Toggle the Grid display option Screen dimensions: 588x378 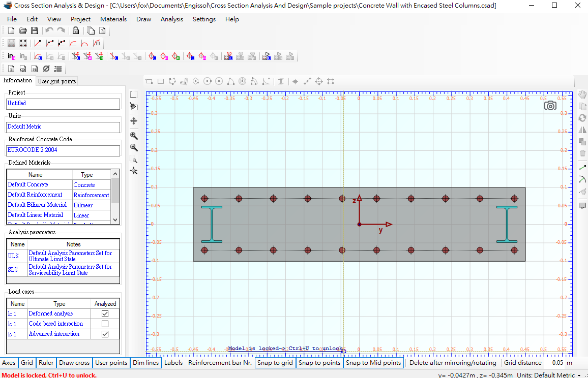[x=27, y=363]
